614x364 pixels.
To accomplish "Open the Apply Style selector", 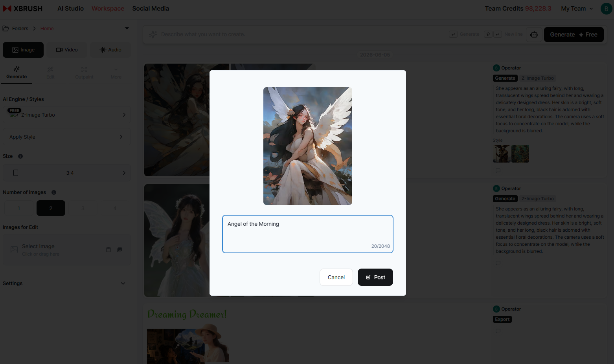I will click(67, 137).
